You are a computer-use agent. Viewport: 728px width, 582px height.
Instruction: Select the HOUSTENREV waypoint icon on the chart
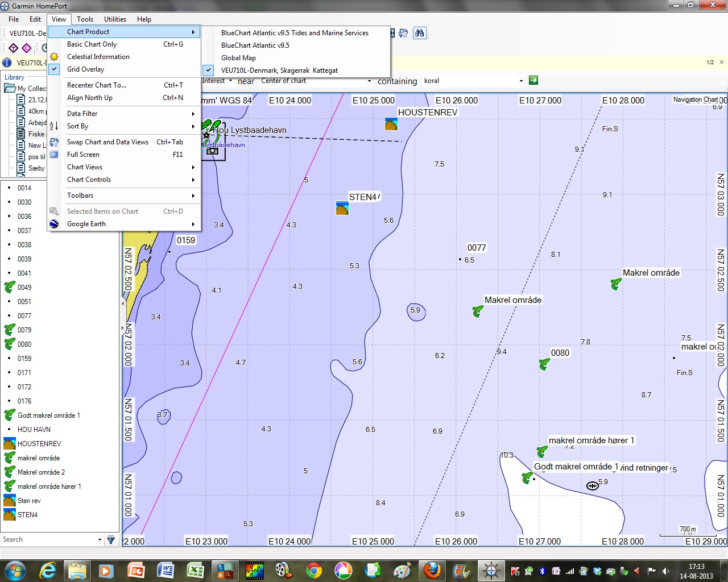[x=391, y=124]
